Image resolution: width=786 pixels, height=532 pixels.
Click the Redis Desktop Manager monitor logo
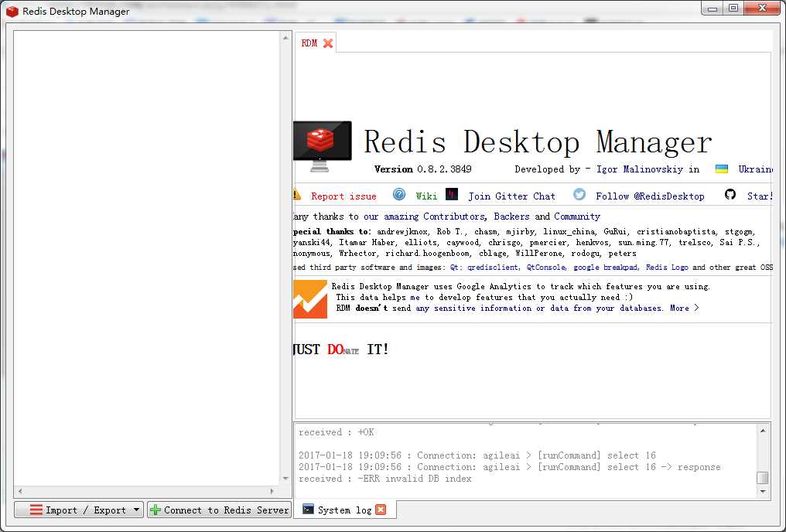323,146
